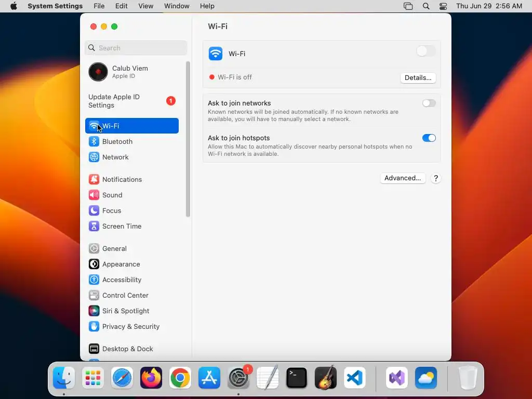Click the red notification badge 1
This screenshot has width=532, height=399.
(170, 101)
